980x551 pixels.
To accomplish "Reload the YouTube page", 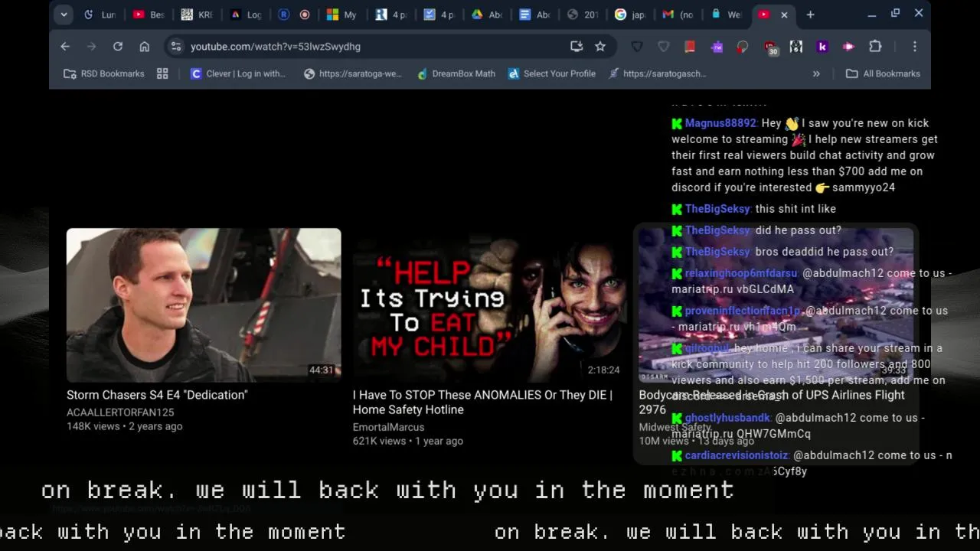I will [x=118, y=47].
